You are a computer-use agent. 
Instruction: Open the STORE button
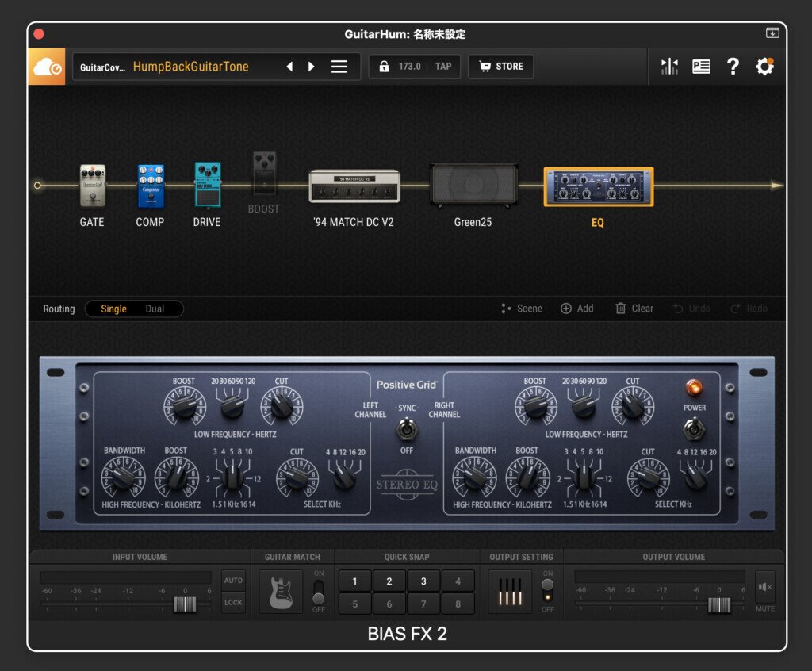501,67
